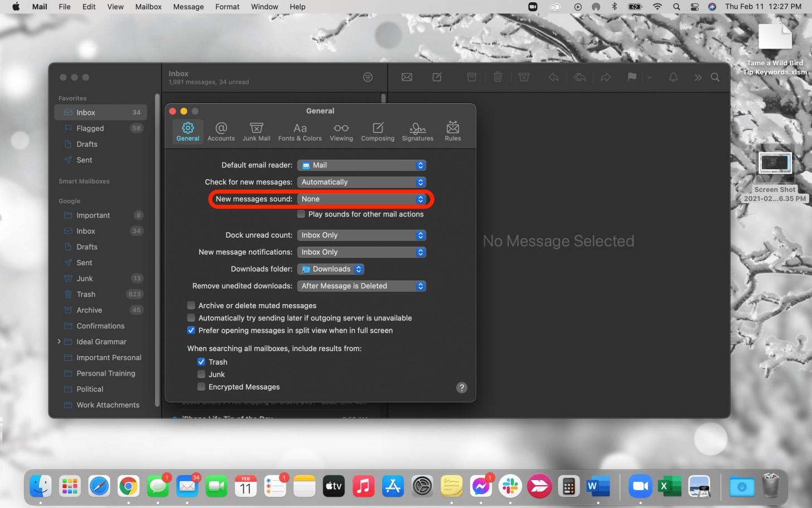Open the Accounts preferences pane
This screenshot has height=508, width=812.
(x=221, y=131)
